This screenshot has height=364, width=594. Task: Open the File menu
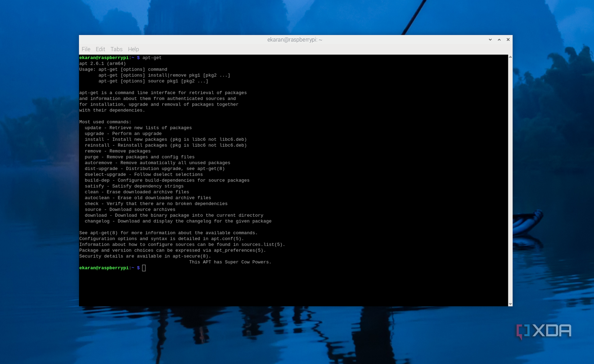pos(86,49)
